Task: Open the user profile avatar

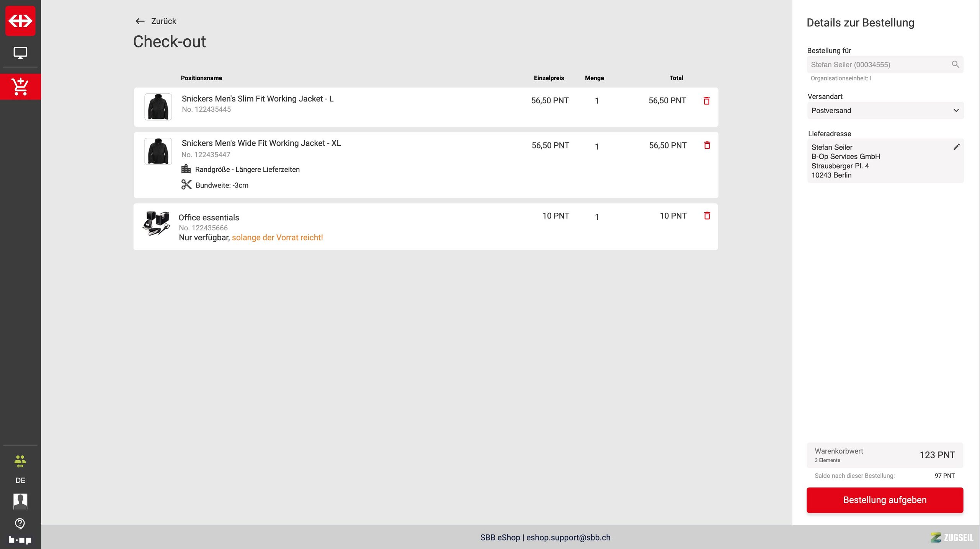Action: 20,501
